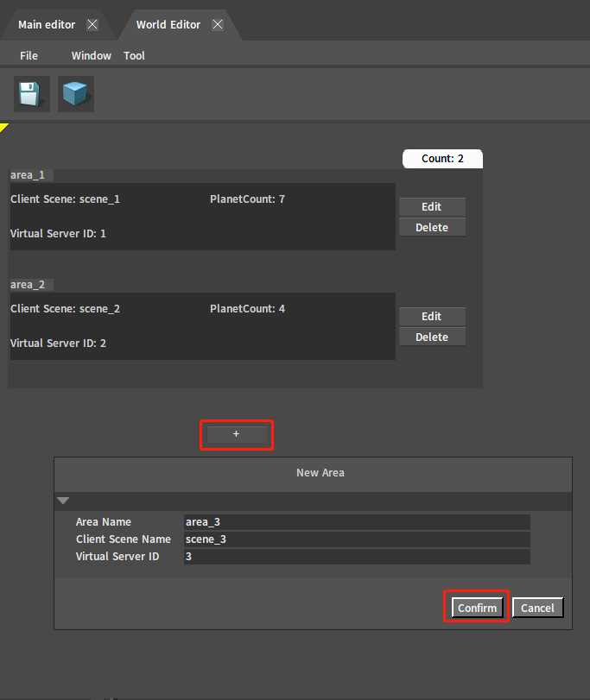Viewport: 590px width, 700px height.
Task: Close the Main editor tab
Action: [92, 25]
